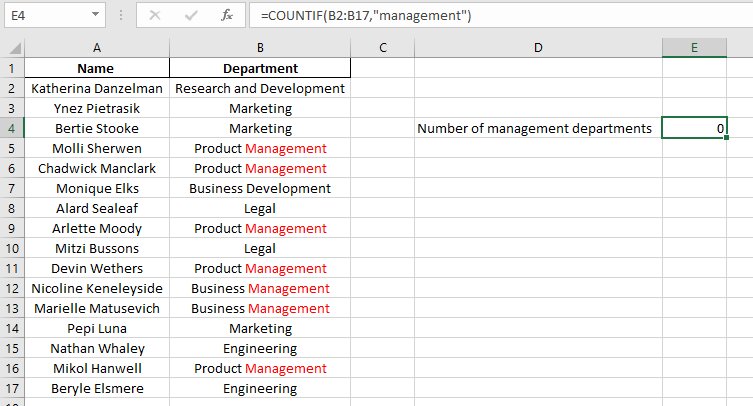Select the cell Mikol Hanwell
The image size is (753, 406).
pyautogui.click(x=97, y=369)
